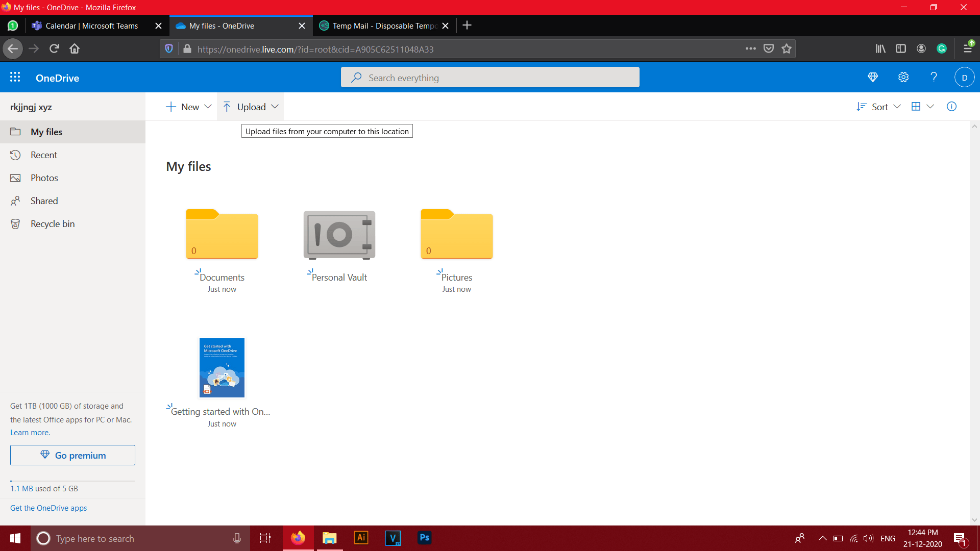Click Go premium button

point(72,456)
